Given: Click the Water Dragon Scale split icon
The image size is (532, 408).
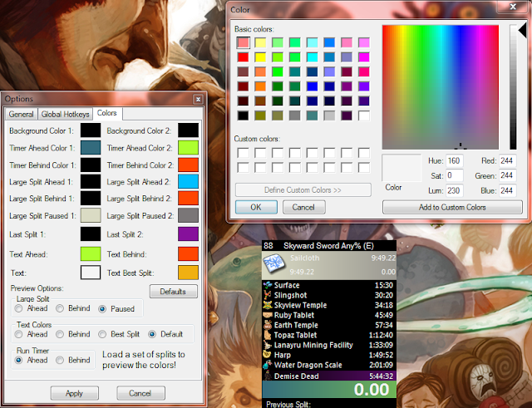Looking at the screenshot, I should (268, 365).
